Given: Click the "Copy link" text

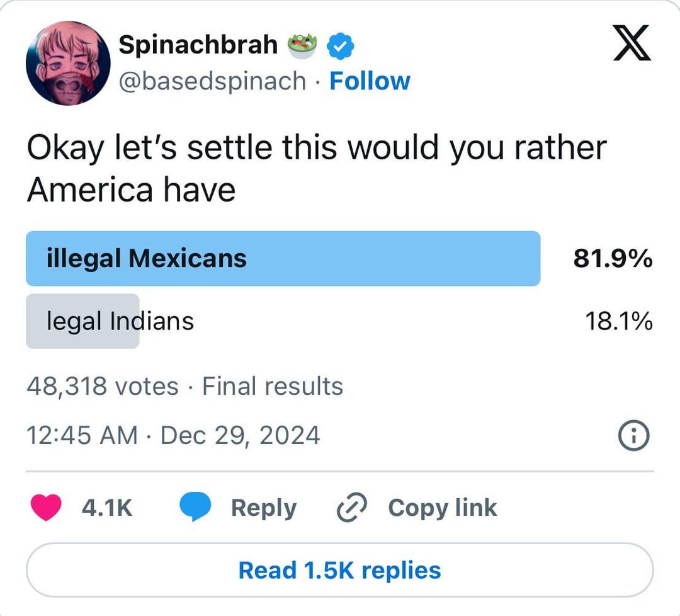Looking at the screenshot, I should coord(442,508).
